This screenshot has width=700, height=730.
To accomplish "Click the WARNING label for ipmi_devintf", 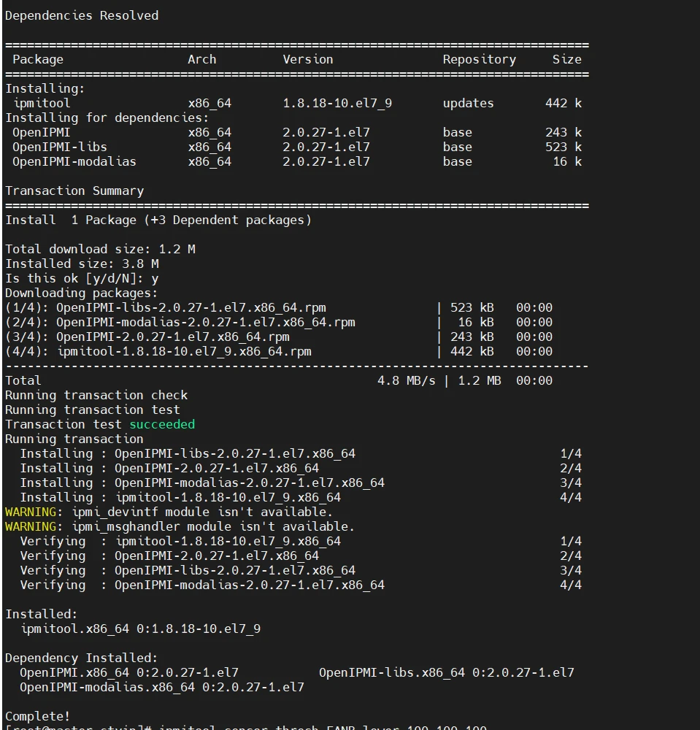I will pos(31,512).
